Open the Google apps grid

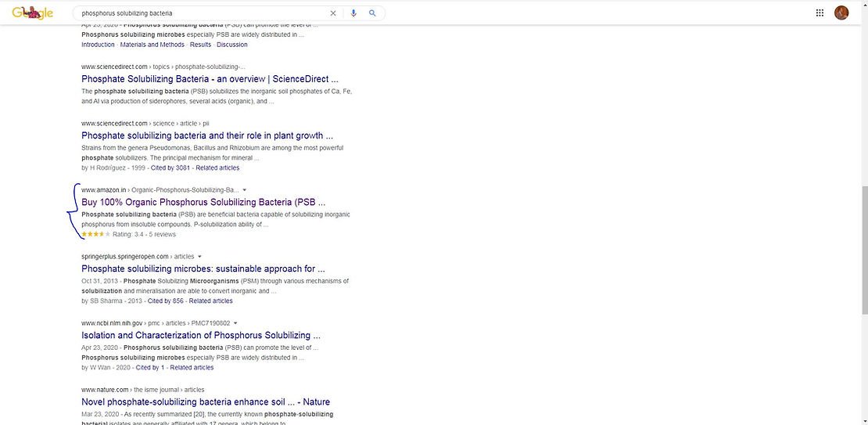[x=820, y=13]
